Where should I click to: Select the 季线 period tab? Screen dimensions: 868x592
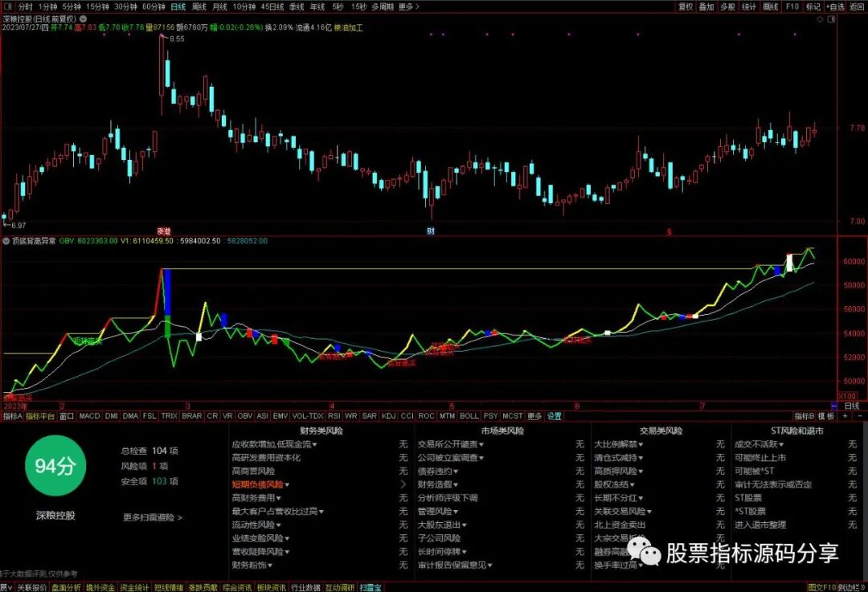[297, 6]
